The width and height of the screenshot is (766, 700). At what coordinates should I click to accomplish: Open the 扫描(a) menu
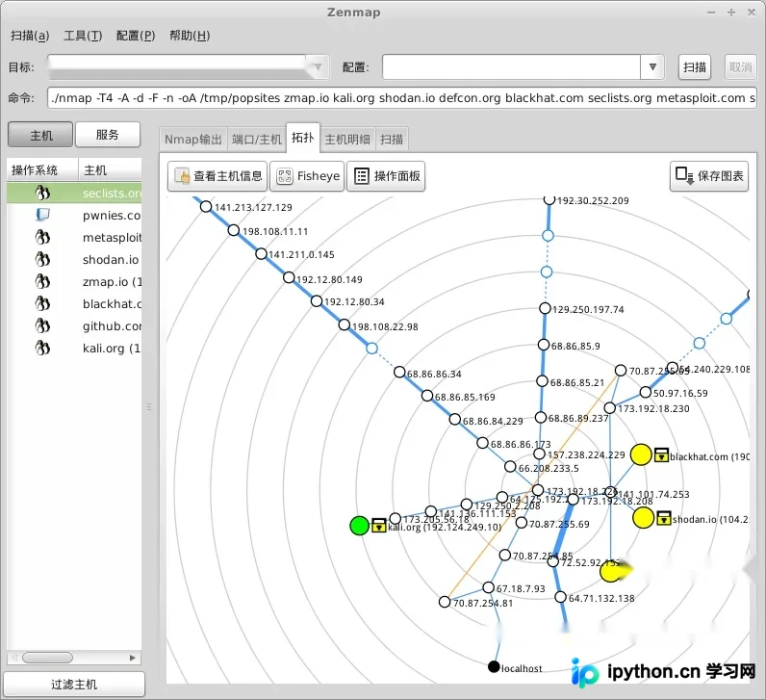[30, 36]
